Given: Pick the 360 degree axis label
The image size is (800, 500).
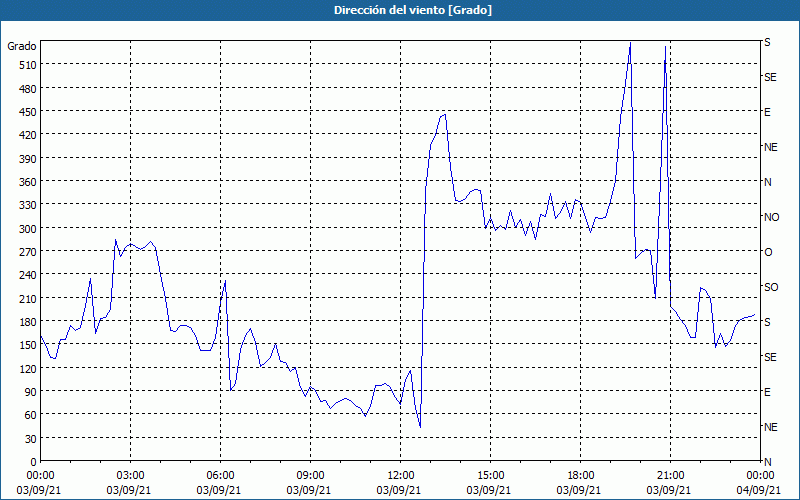Looking at the screenshot, I should (x=28, y=182).
